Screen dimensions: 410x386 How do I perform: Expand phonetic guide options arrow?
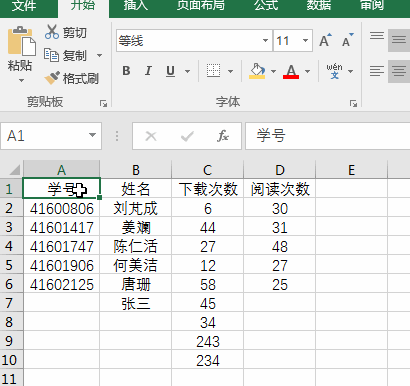pos(350,71)
